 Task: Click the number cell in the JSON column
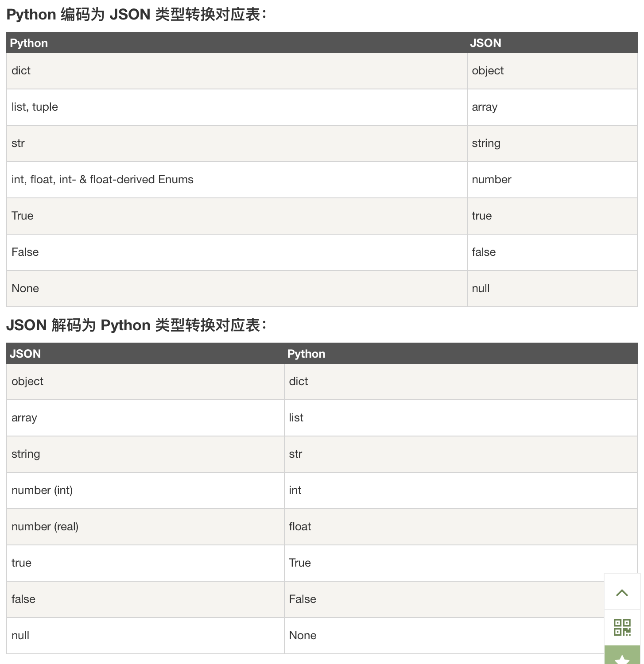491,179
